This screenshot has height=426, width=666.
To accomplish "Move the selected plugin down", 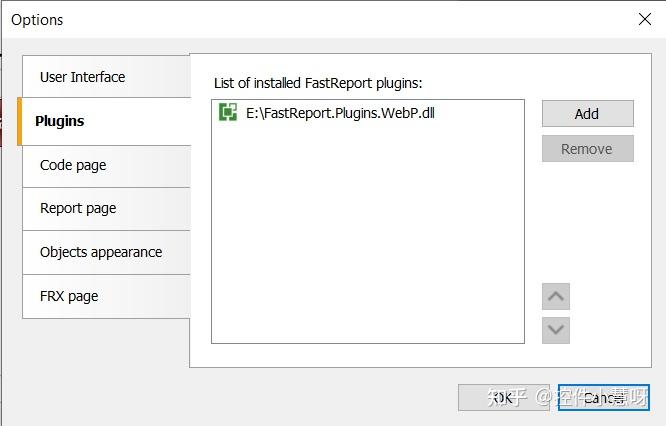I will coord(556,329).
